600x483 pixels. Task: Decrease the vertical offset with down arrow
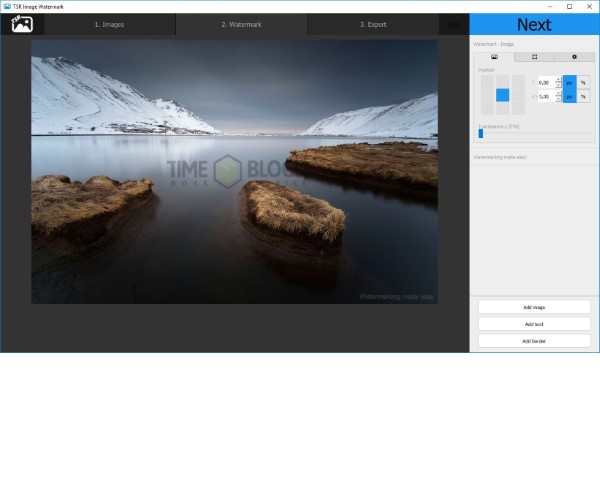click(x=558, y=99)
